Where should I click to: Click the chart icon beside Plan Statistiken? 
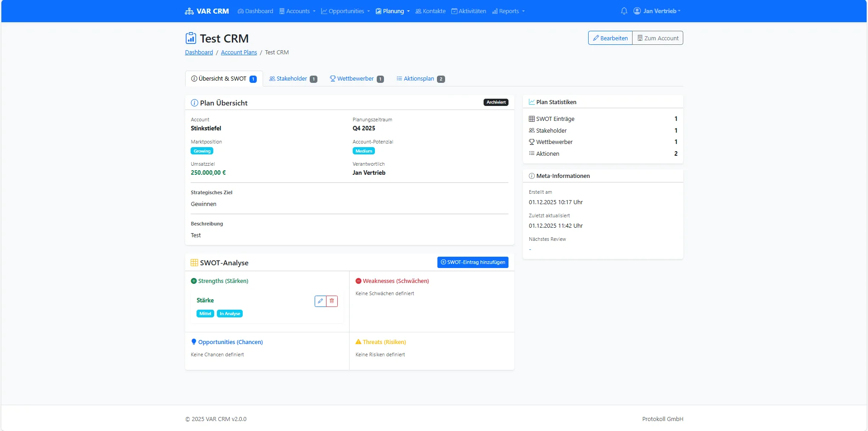coord(531,102)
